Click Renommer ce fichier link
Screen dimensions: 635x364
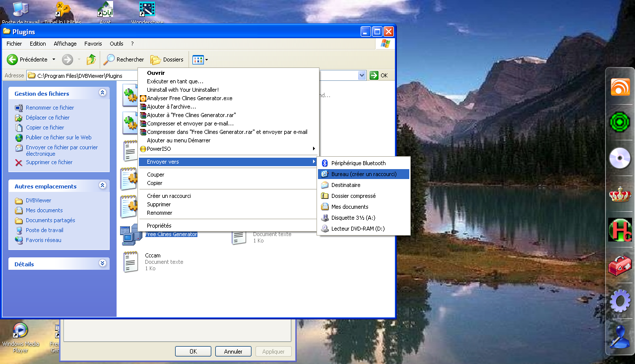click(50, 108)
